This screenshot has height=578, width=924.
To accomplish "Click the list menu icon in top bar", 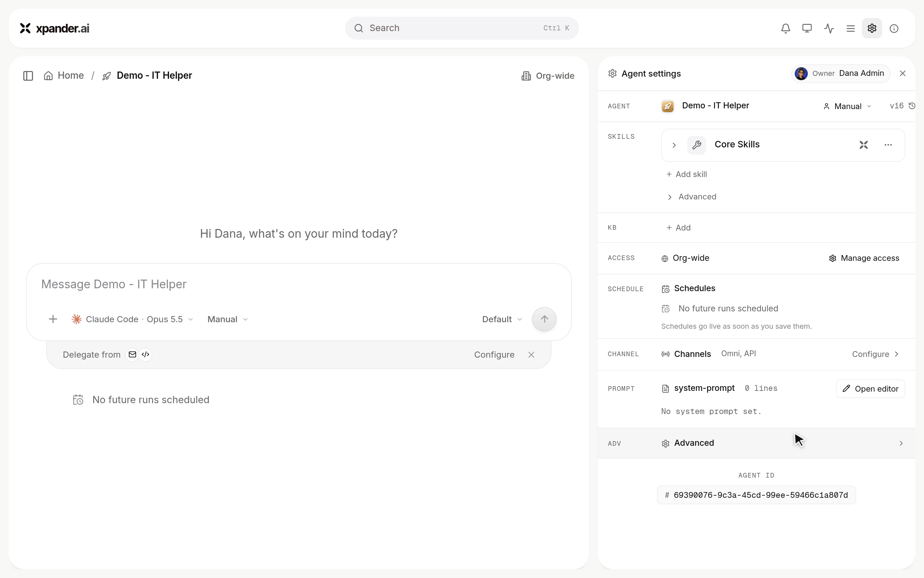I will [850, 28].
